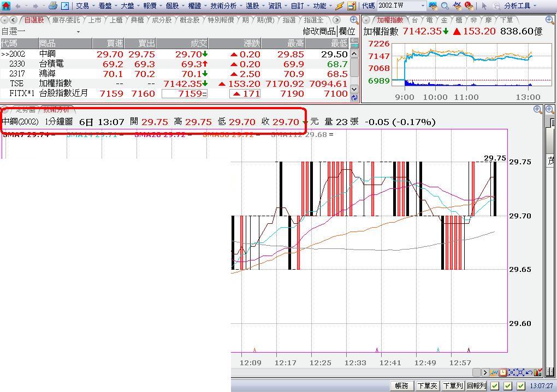The image size is (557, 392).
Task: Click the window layout save icon
Action: click(x=352, y=5)
